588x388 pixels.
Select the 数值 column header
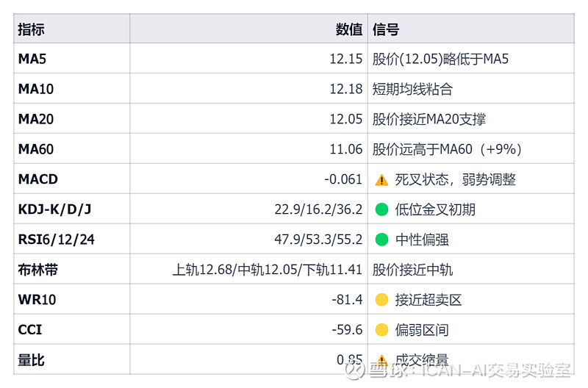(x=348, y=29)
